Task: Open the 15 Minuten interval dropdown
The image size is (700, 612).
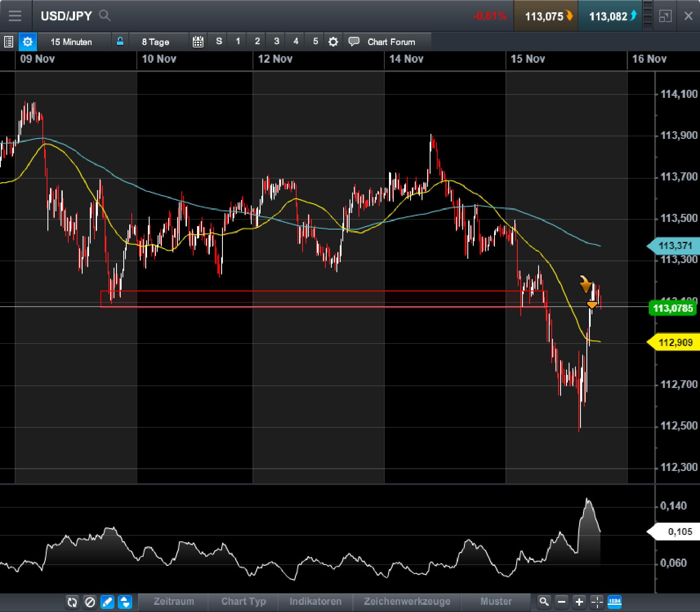Action: (71, 42)
